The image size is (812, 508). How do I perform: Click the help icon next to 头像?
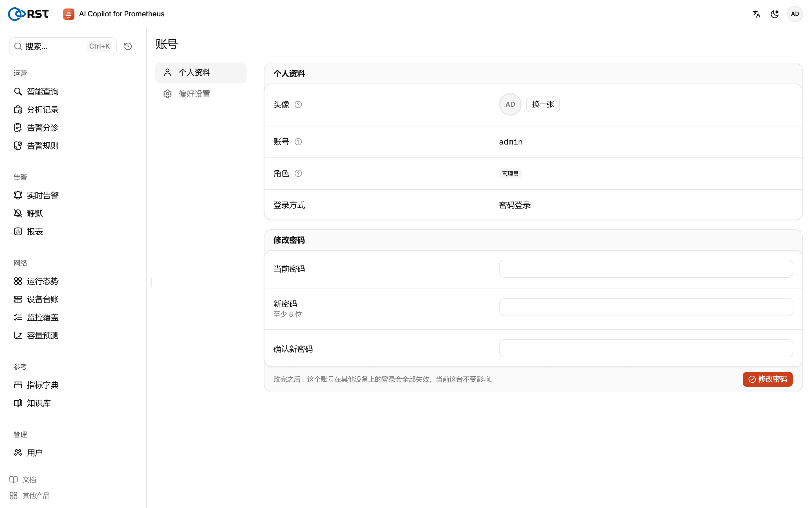coord(298,104)
